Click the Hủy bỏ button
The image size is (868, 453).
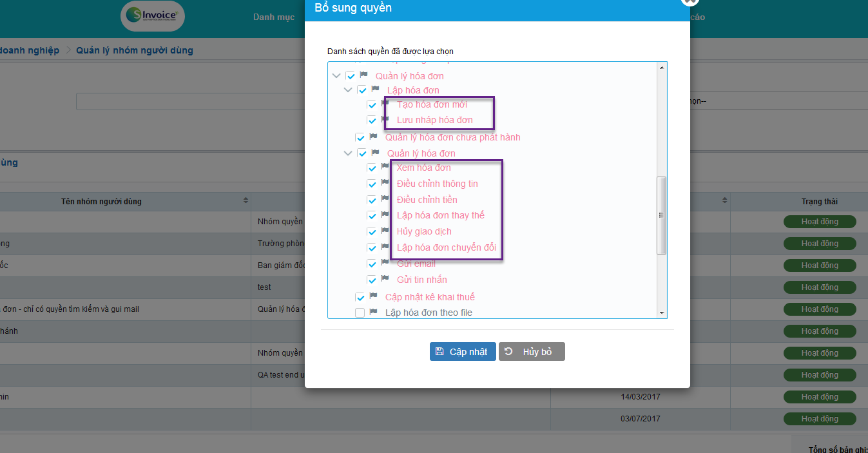point(532,352)
